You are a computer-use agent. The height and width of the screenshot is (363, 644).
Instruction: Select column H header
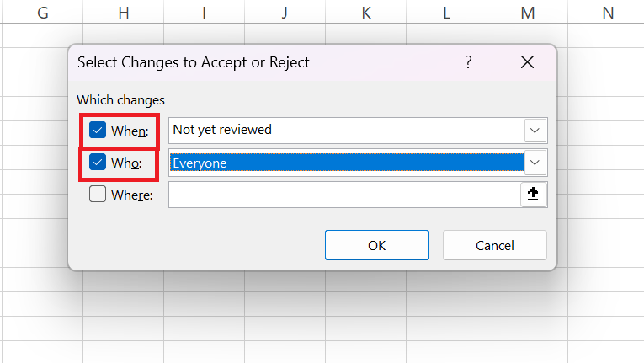coord(123,12)
